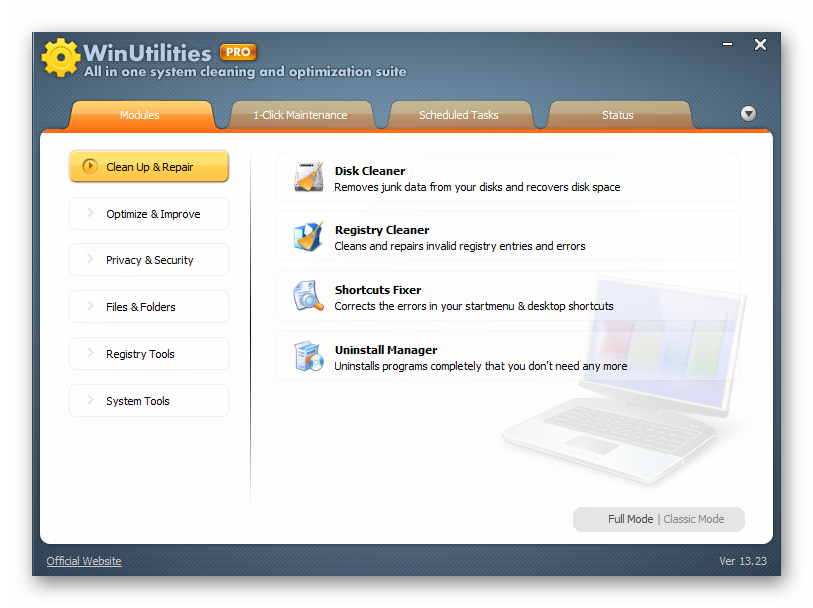Click 'Uninstalls programs completely' description
Viewport: 813px width, 608px height.
(481, 366)
